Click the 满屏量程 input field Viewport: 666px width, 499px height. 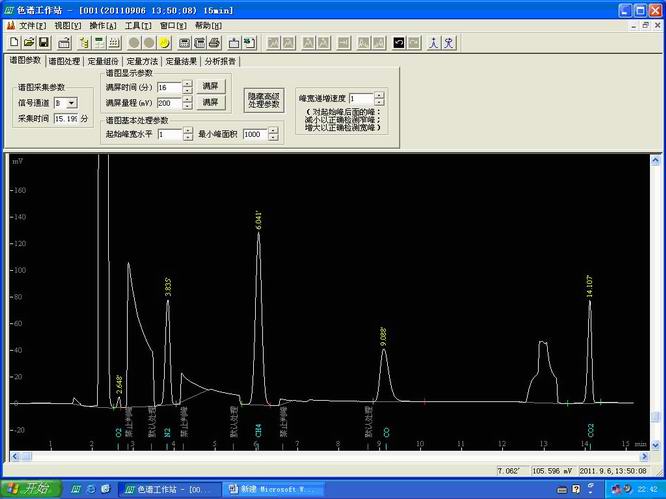tap(169, 103)
